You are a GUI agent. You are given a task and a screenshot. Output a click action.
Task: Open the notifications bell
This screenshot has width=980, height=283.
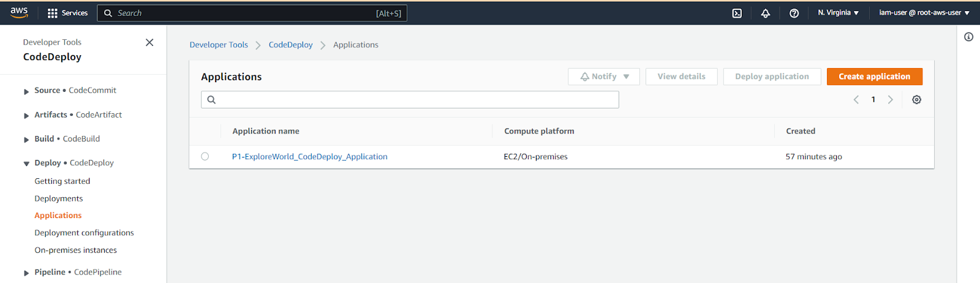tap(766, 13)
